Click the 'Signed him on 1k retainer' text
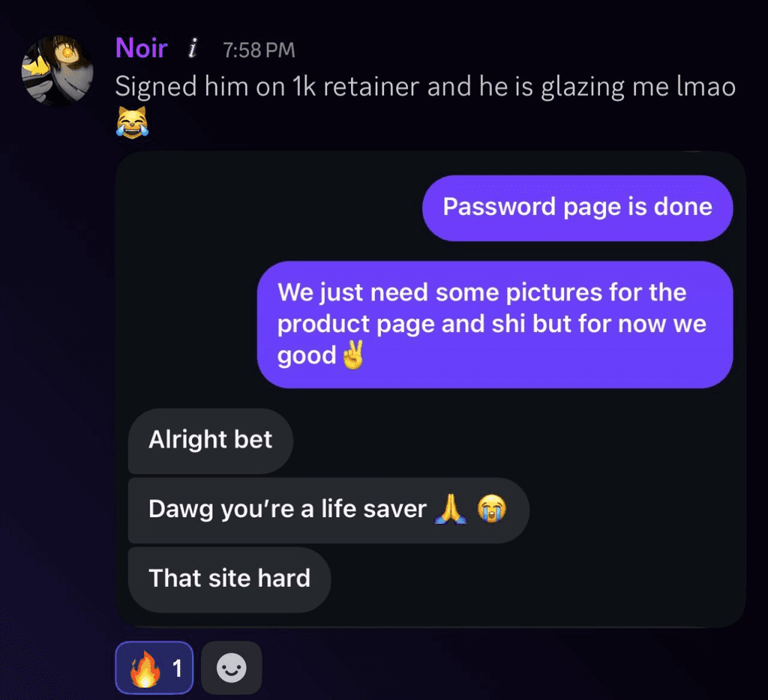Viewport: 768px width, 700px height. (268, 86)
